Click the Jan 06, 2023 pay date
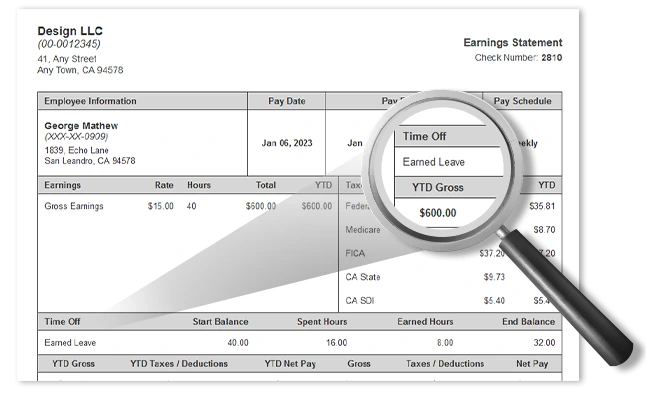This screenshot has height=395, width=646. pyautogui.click(x=287, y=143)
